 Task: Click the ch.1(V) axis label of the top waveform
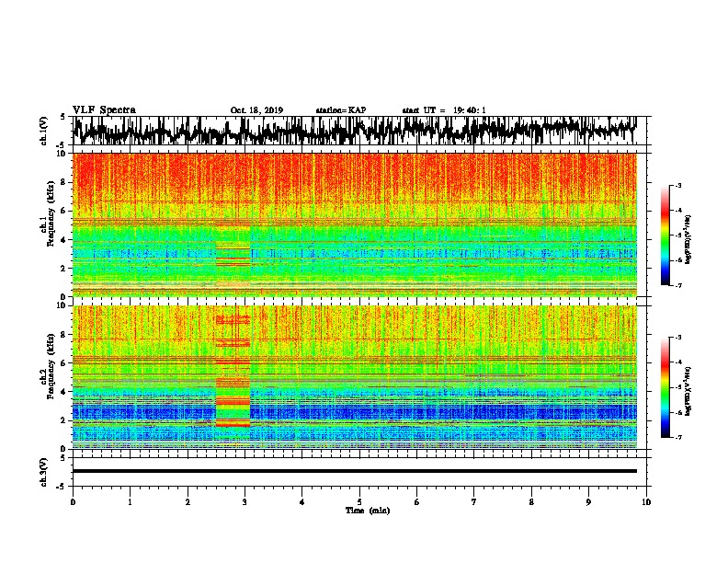pyautogui.click(x=44, y=131)
